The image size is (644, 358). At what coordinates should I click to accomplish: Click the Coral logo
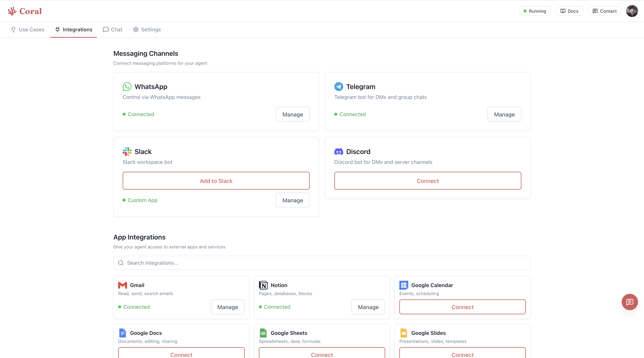[25, 11]
